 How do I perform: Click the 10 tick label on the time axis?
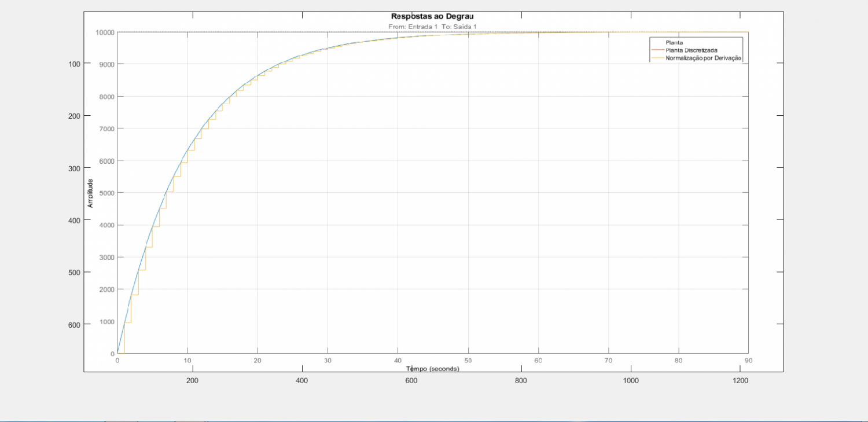pyautogui.click(x=187, y=360)
